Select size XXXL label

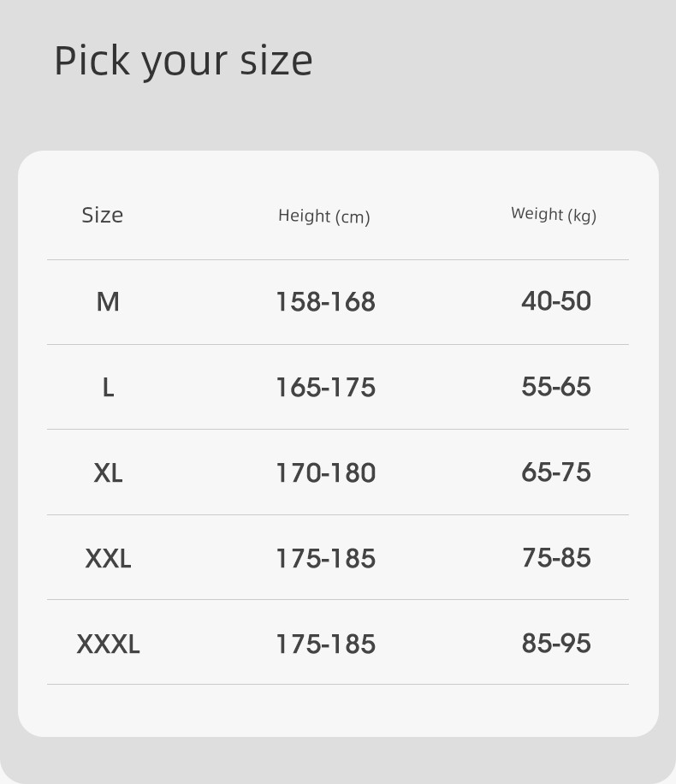[x=108, y=644]
